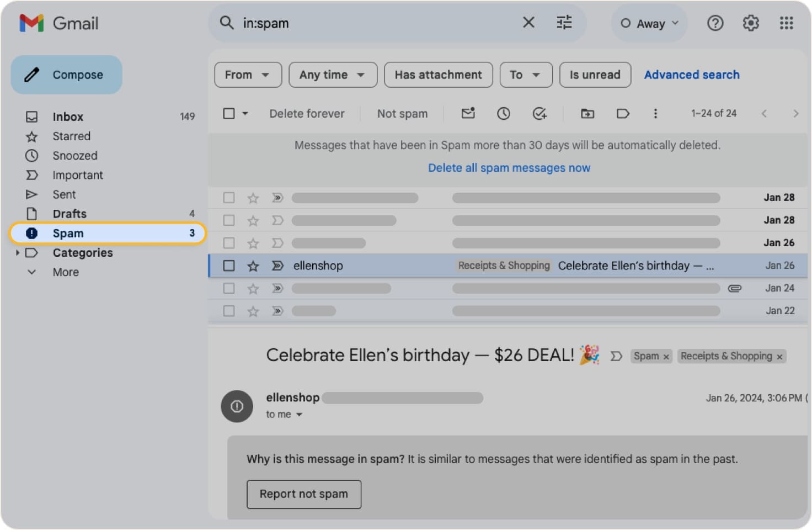Open the label assignment icon

(x=623, y=113)
